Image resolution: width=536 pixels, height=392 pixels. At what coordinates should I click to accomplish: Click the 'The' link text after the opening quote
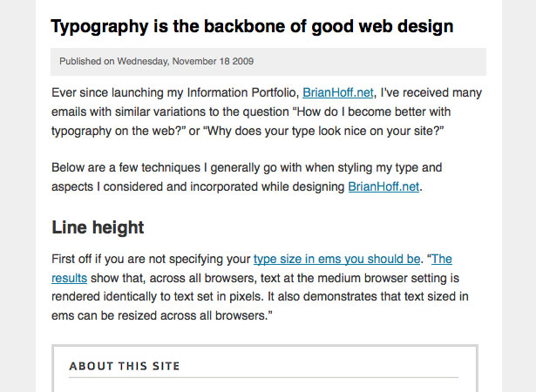point(442,259)
